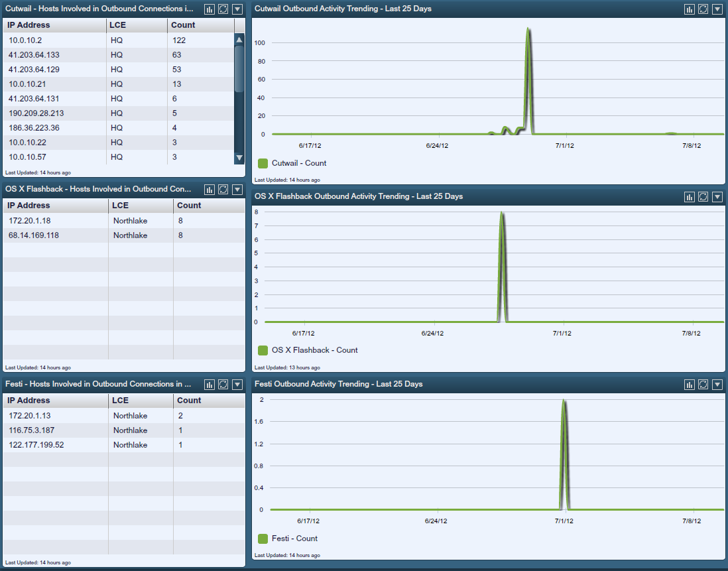This screenshot has height=571, width=728.
Task: Click the Cutwail chart peak spike
Action: pos(528,30)
